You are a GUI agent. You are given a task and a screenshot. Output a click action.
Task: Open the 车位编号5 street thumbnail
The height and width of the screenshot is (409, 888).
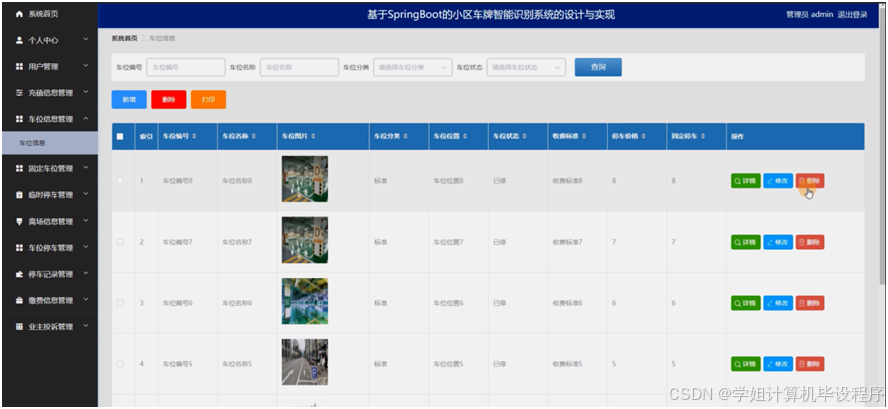click(305, 363)
